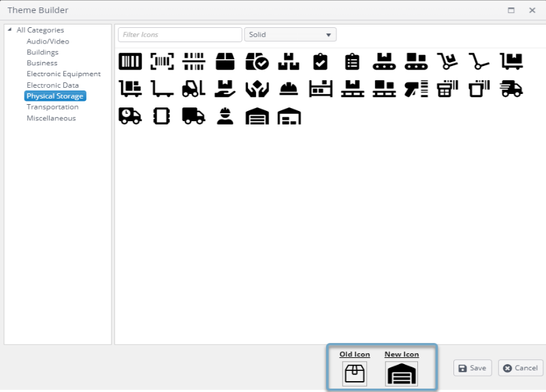Select the empty hand dolly icon

point(479,62)
